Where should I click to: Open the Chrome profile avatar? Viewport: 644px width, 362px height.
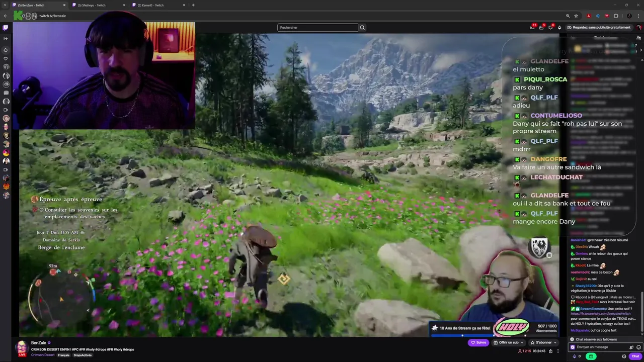(629, 16)
